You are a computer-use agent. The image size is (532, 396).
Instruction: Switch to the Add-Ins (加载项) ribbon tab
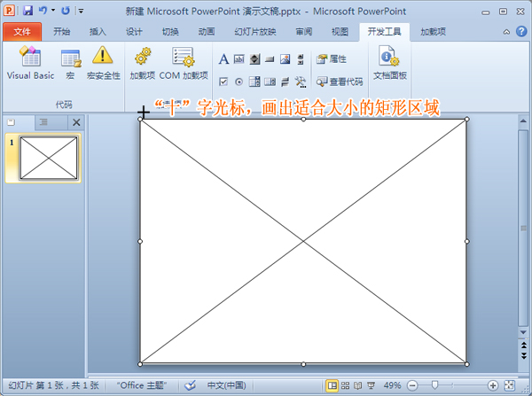433,32
